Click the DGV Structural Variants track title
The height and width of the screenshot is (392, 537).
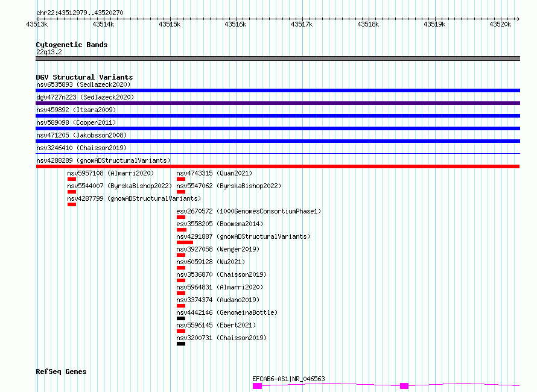[x=84, y=77]
